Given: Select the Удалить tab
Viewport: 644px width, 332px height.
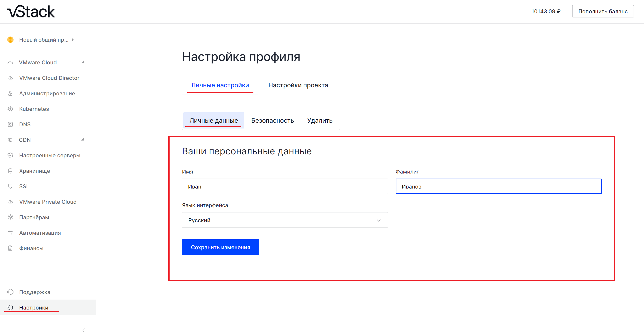Looking at the screenshot, I should coord(320,121).
